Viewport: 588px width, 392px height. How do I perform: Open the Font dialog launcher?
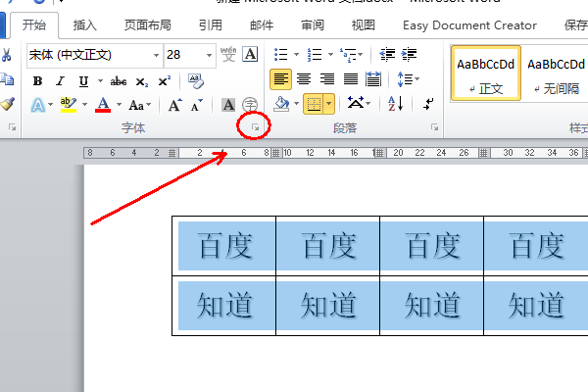(x=256, y=127)
